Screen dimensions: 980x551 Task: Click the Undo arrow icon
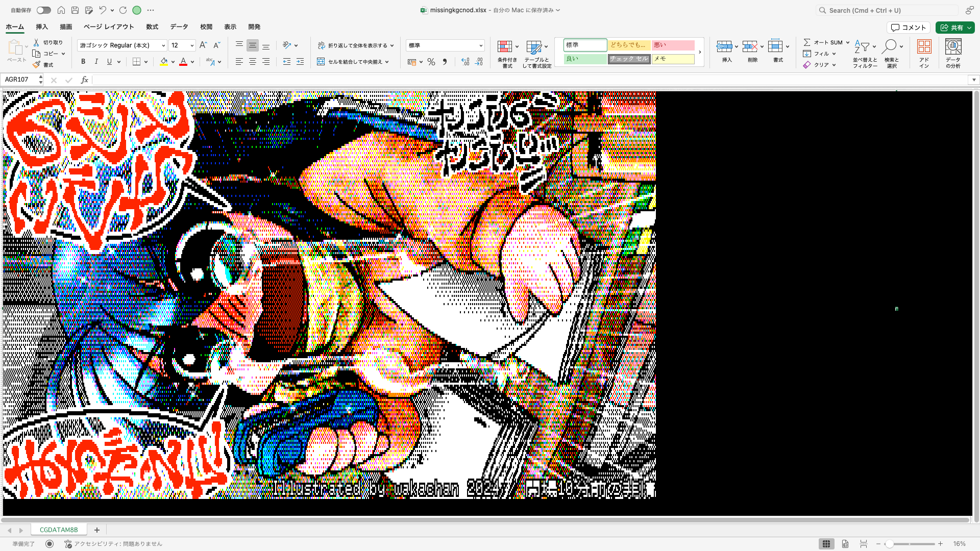103,10
